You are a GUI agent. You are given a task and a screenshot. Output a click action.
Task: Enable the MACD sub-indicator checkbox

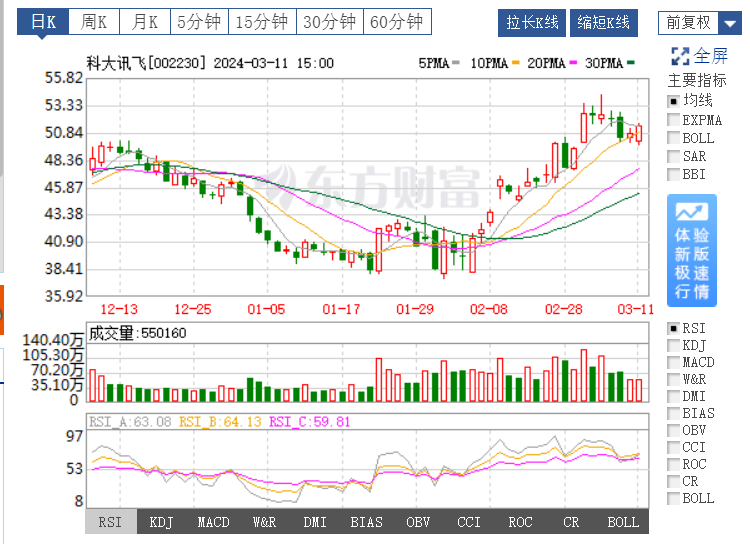click(673, 362)
